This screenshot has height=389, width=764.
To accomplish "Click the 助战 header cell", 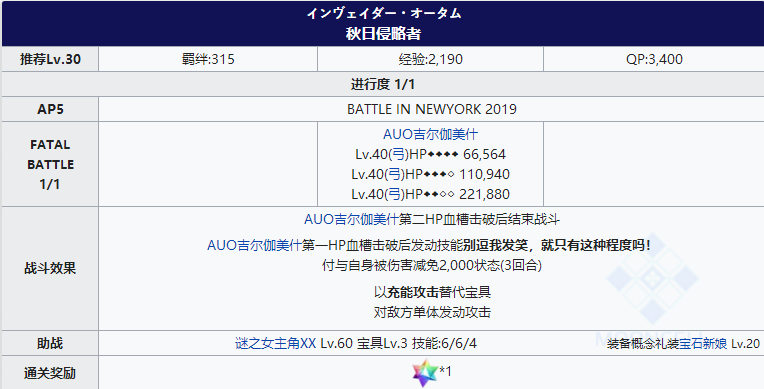I will click(50, 343).
